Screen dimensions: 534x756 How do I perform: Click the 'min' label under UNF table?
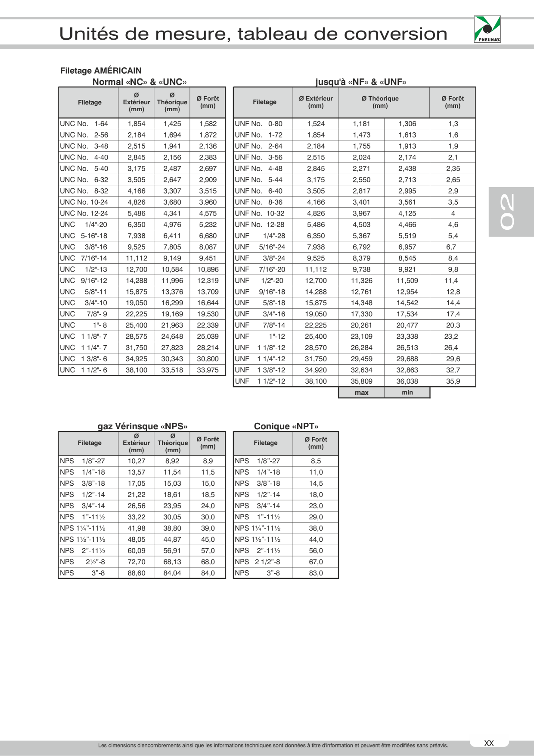click(407, 393)
